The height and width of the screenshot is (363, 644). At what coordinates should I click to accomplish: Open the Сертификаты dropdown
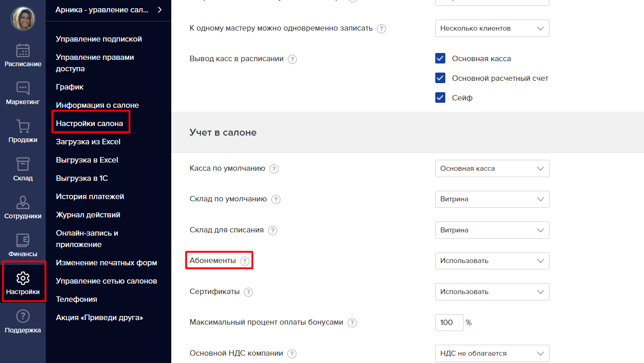point(492,292)
